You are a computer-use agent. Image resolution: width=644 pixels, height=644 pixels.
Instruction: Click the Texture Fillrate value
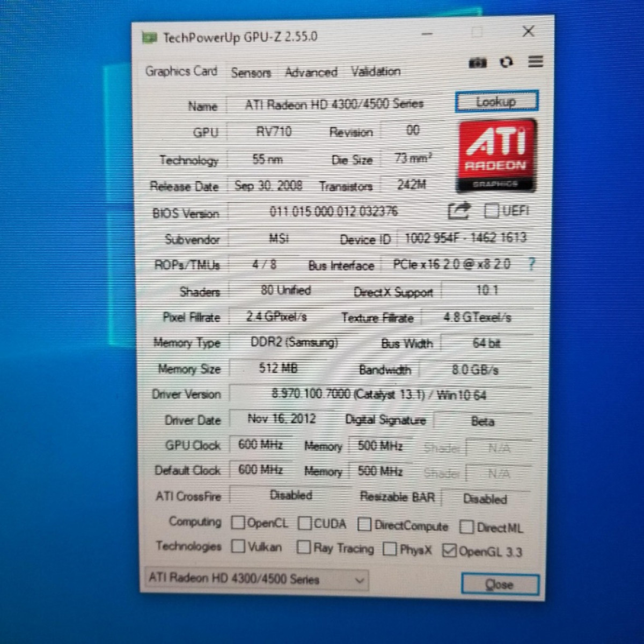pyautogui.click(x=477, y=317)
